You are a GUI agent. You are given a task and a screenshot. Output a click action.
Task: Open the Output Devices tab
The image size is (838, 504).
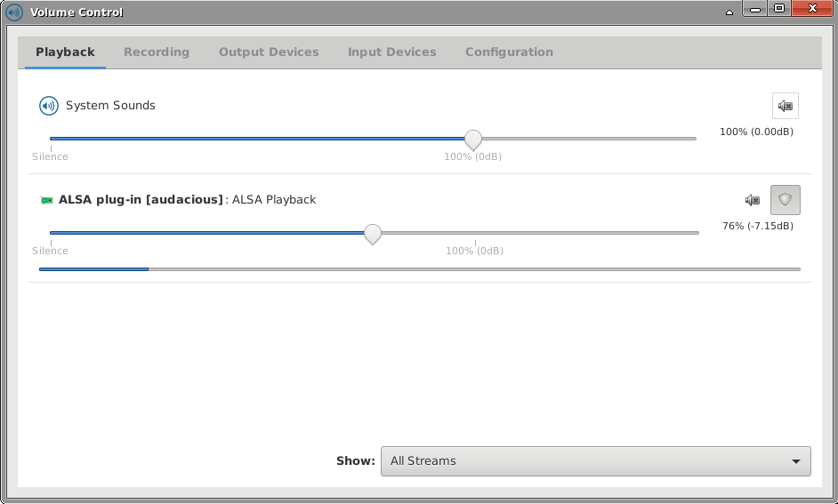tap(269, 52)
